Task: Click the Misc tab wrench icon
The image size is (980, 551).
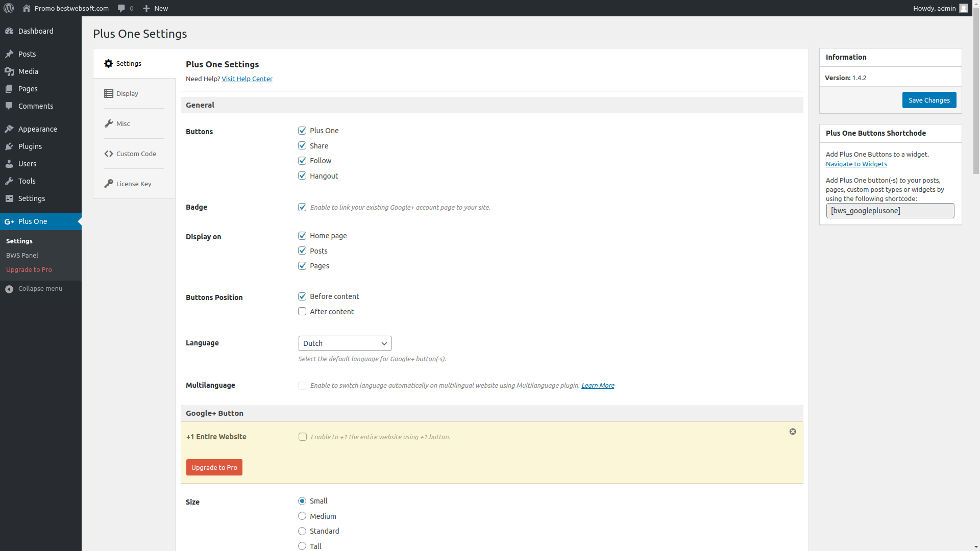Action: click(x=109, y=123)
